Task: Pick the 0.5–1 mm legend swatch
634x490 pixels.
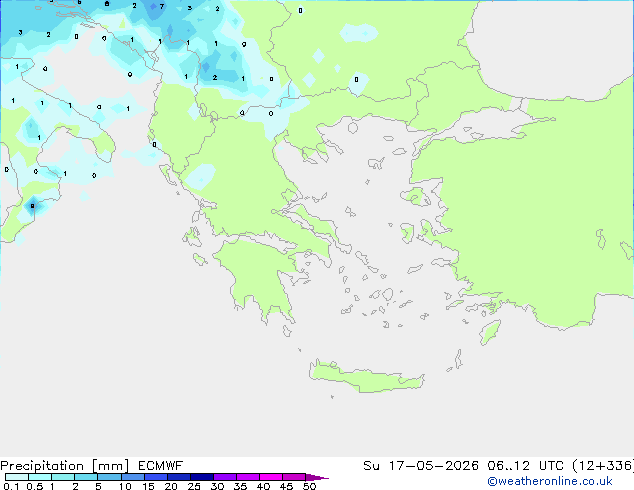Action: (40, 477)
